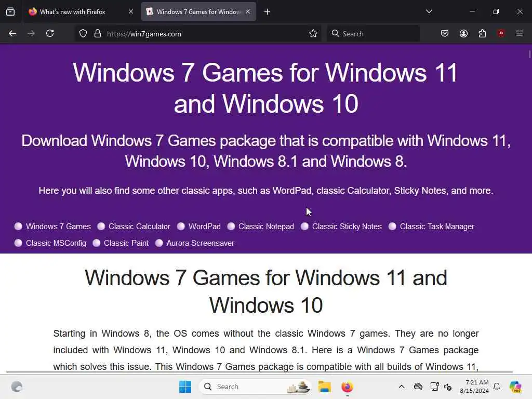This screenshot has width=532, height=399.
Task: Show hidden system tray icons
Action: pos(402,387)
